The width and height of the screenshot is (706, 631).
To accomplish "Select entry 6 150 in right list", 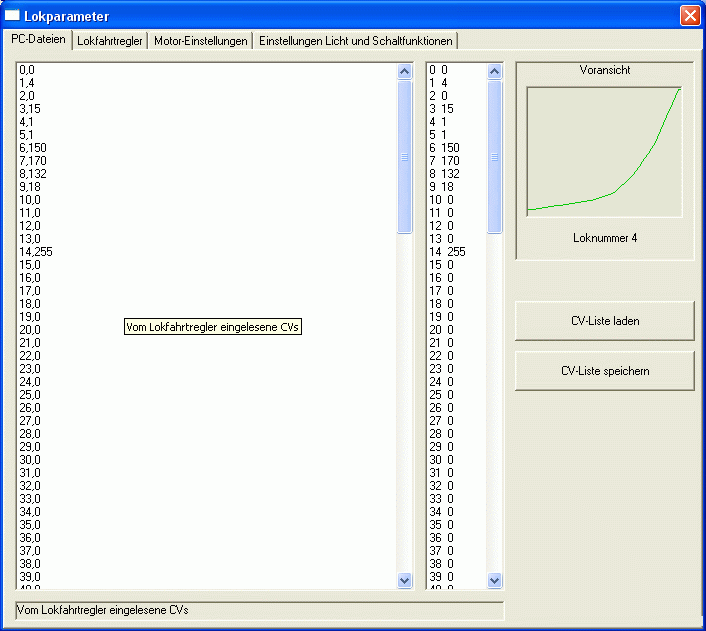I will tap(444, 148).
